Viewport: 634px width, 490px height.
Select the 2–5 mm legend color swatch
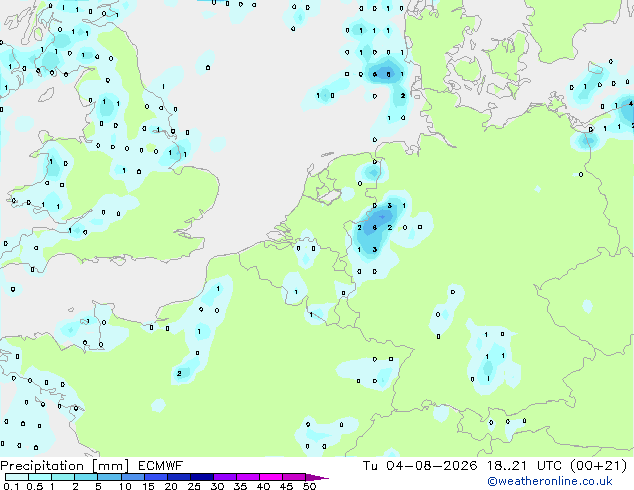coord(86,477)
